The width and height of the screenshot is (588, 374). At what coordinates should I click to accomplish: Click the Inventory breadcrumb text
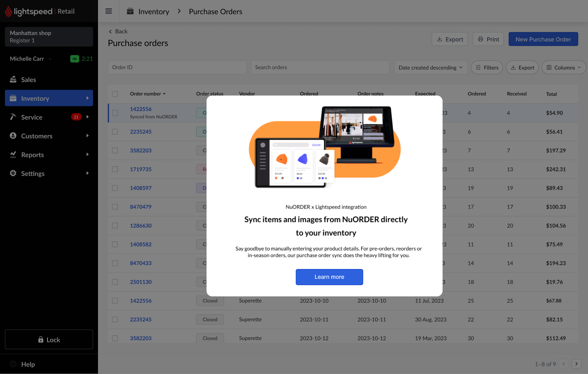pyautogui.click(x=154, y=12)
